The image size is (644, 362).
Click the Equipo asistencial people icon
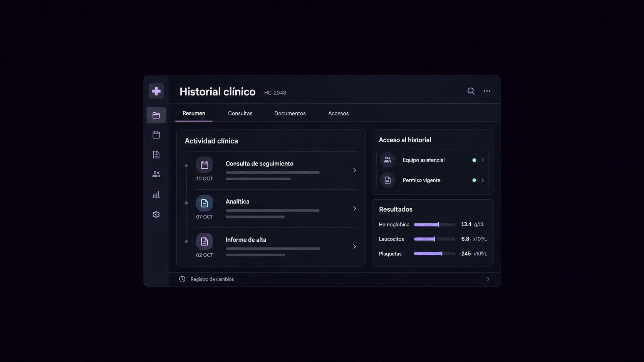[387, 160]
